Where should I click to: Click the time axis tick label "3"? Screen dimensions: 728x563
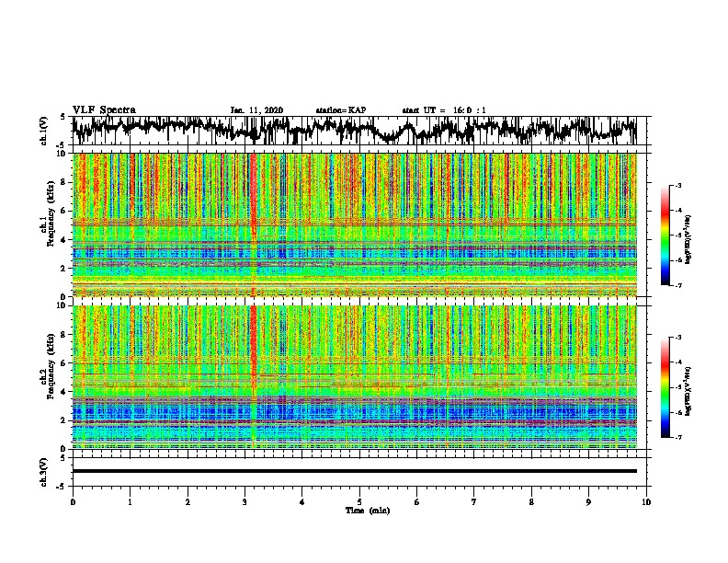(245, 502)
